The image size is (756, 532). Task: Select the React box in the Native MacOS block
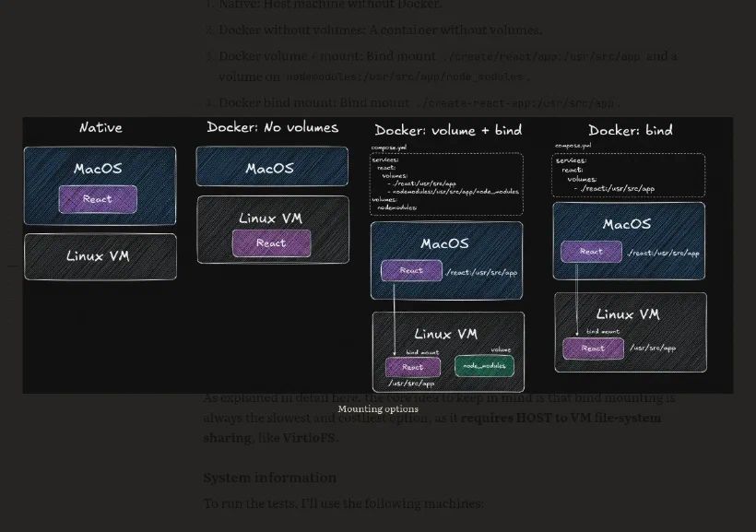(98, 199)
